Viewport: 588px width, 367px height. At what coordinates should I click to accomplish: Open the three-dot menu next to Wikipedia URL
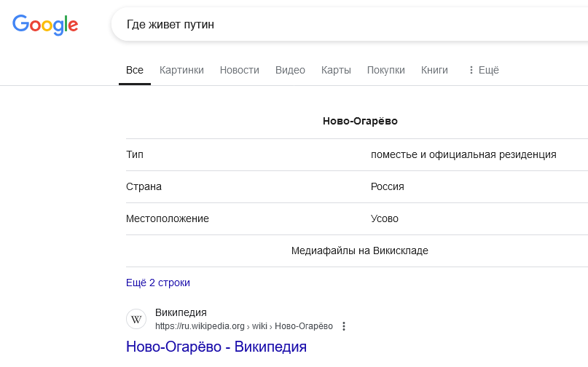(x=343, y=326)
